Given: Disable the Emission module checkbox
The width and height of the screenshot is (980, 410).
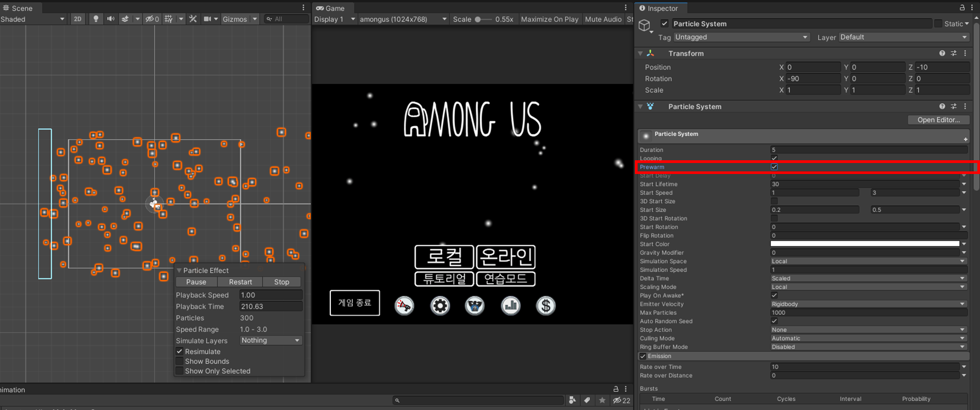Looking at the screenshot, I should tap(643, 356).
